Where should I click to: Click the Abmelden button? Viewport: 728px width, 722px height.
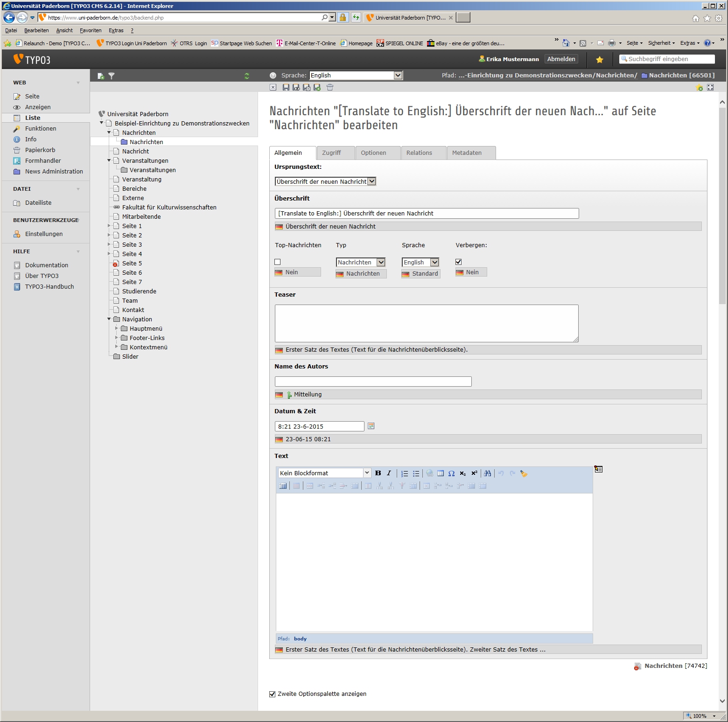561,59
